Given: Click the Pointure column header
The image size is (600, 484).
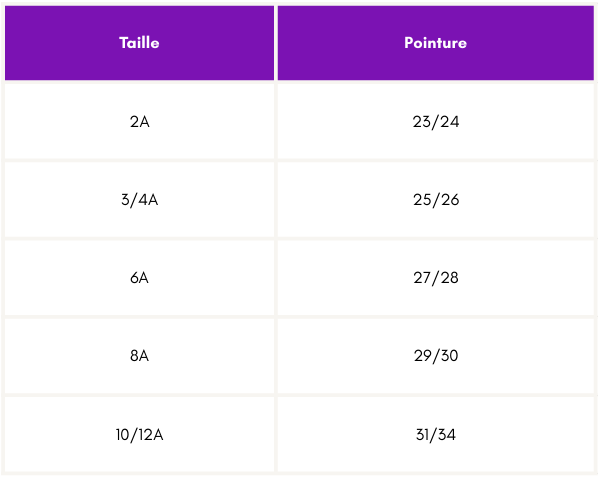Looking at the screenshot, I should pos(435,43).
